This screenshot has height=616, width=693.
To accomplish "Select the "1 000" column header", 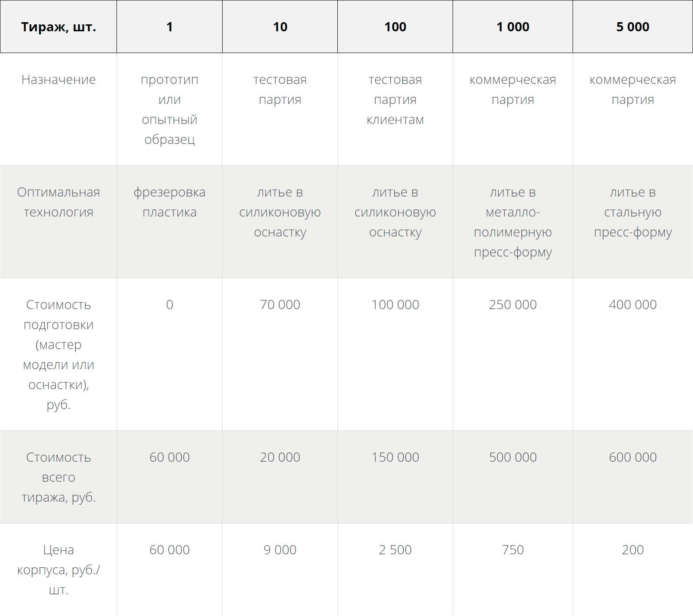I will point(513,27).
